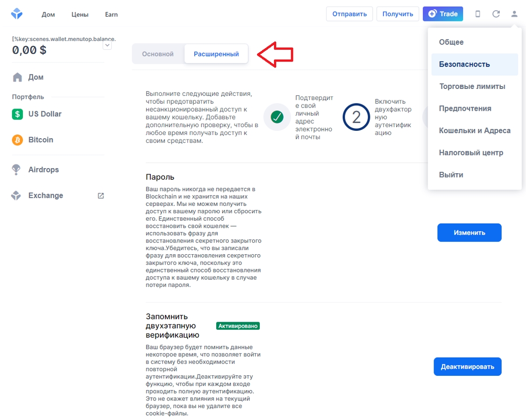The height and width of the screenshot is (420, 531).
Task: Open Exchange label in sidebar
Action: (46, 196)
